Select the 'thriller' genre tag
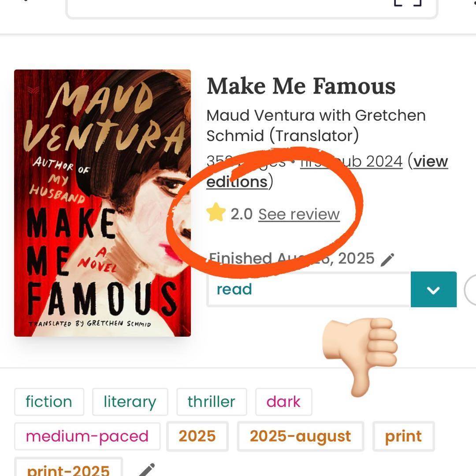 coord(212,402)
